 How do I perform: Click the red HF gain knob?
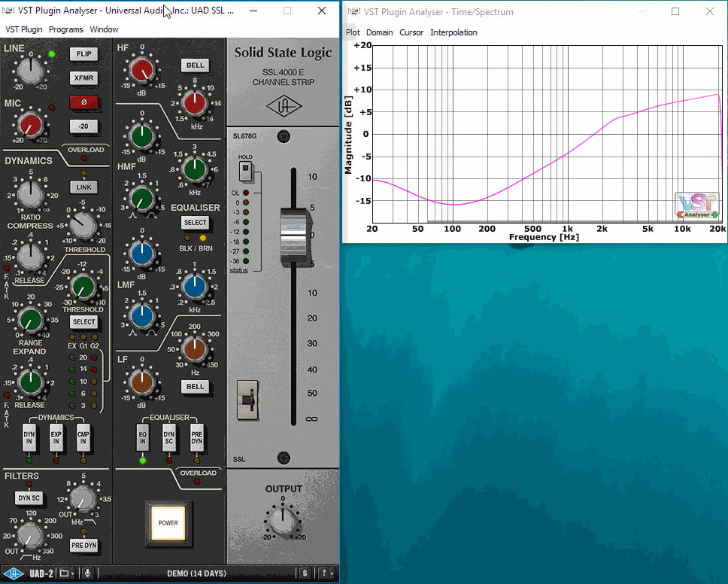click(x=142, y=71)
